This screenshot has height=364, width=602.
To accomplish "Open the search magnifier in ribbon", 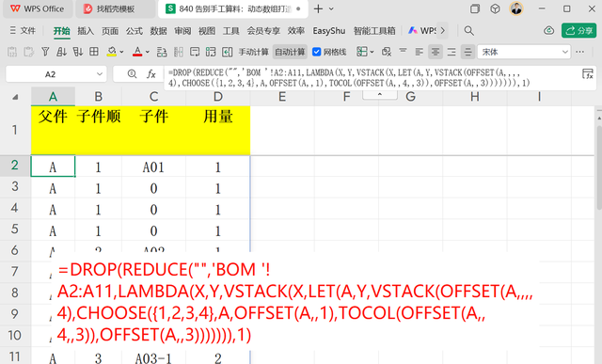I will point(468,31).
